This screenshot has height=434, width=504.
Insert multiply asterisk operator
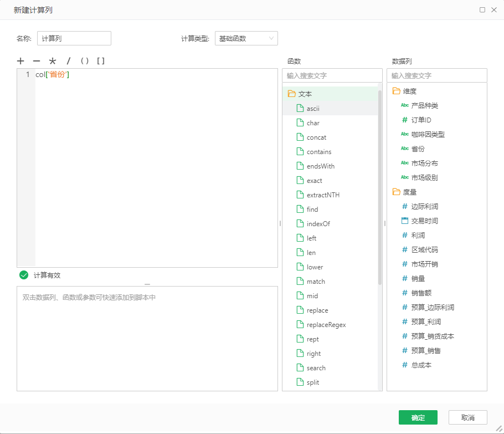[x=53, y=61]
